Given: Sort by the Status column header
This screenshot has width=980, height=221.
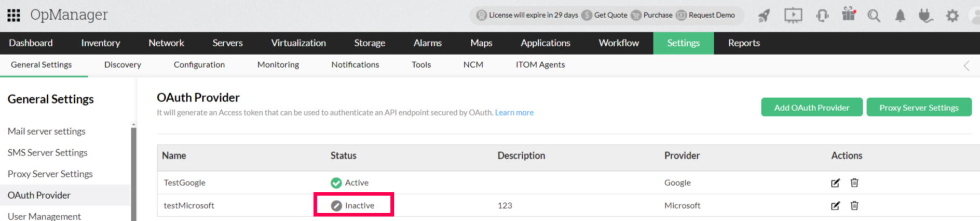Looking at the screenshot, I should (344, 155).
